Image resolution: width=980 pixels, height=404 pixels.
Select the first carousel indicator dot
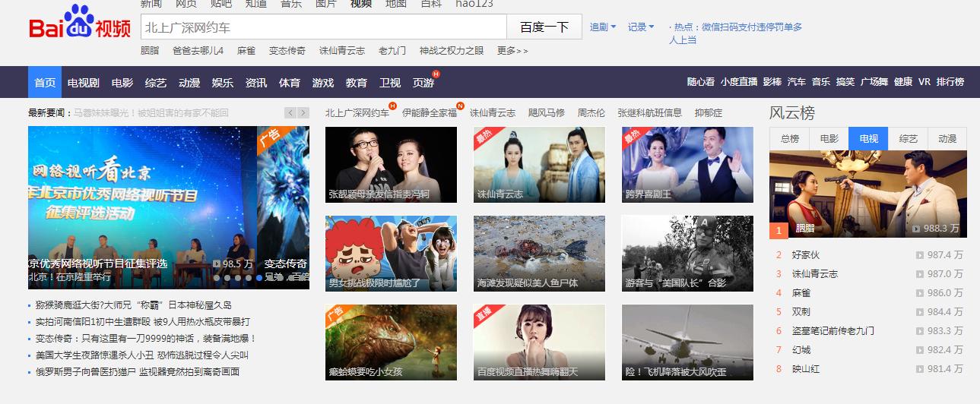pos(217,278)
